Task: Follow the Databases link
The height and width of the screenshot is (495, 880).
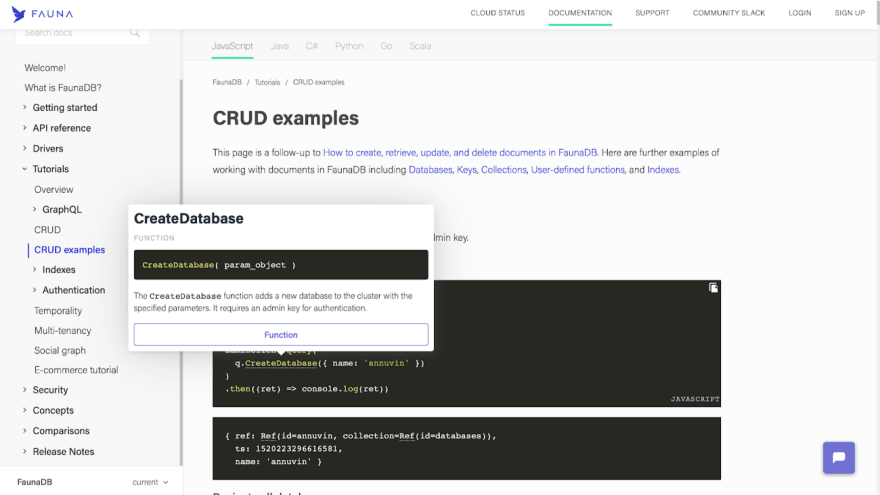Action: (x=430, y=169)
